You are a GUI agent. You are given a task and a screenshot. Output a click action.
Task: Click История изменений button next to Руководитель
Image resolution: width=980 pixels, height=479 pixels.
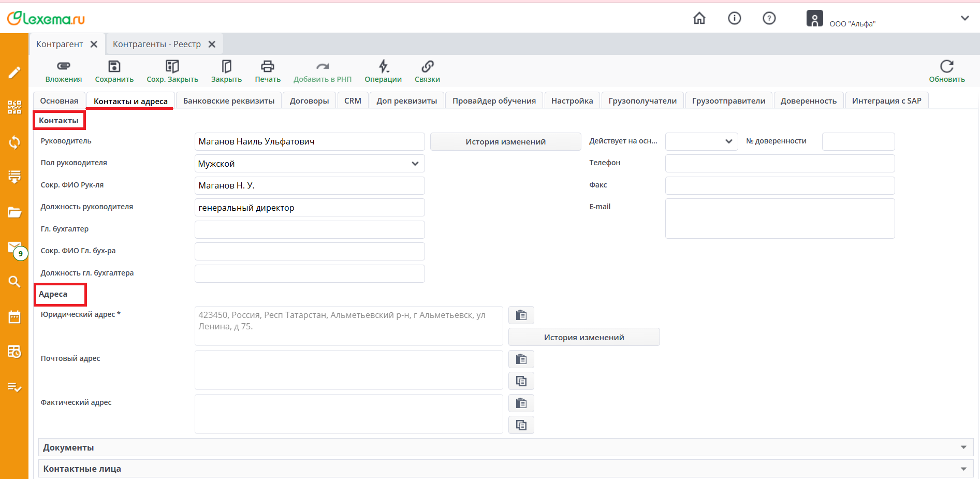(505, 142)
